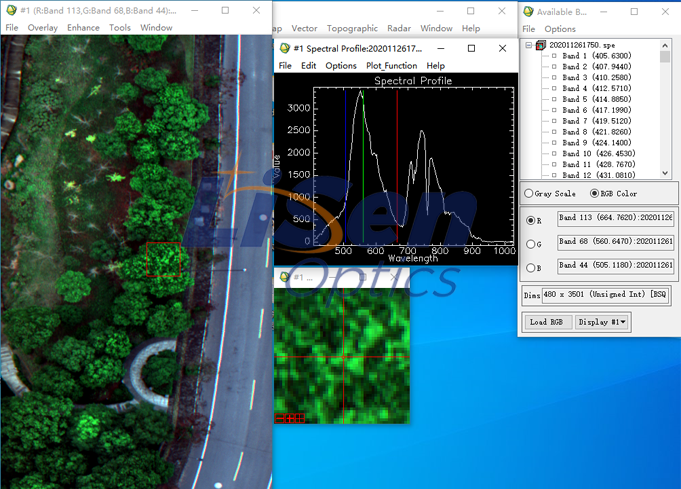This screenshot has height=489, width=681.
Task: Open the File menu in the Available Bands window
Action: point(529,29)
